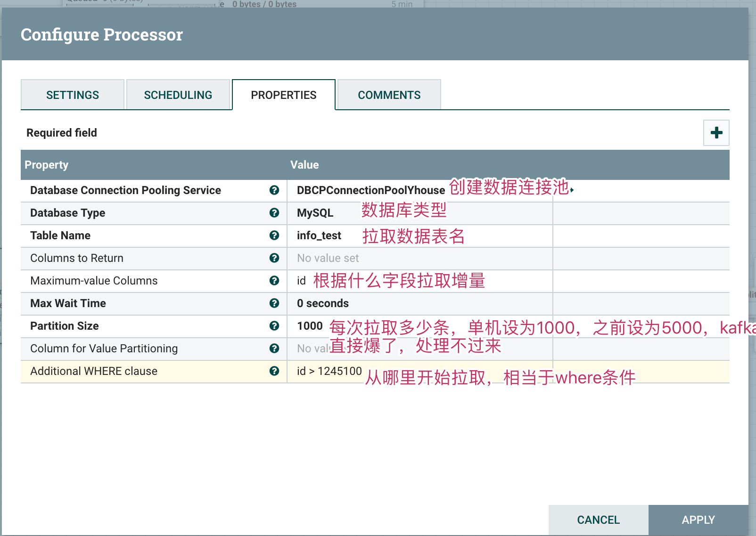
Task: Click the Value column header
Action: pyautogui.click(x=304, y=165)
